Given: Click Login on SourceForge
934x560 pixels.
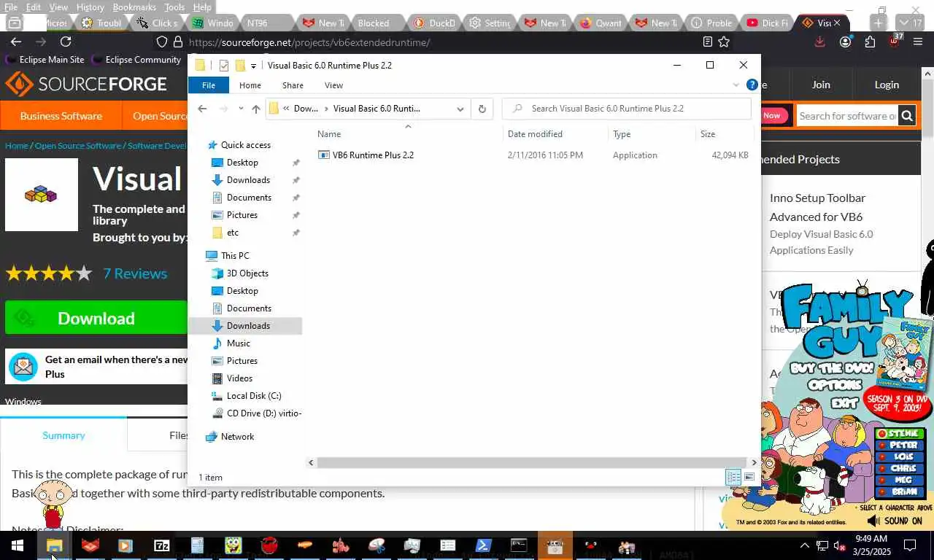Looking at the screenshot, I should tap(887, 85).
